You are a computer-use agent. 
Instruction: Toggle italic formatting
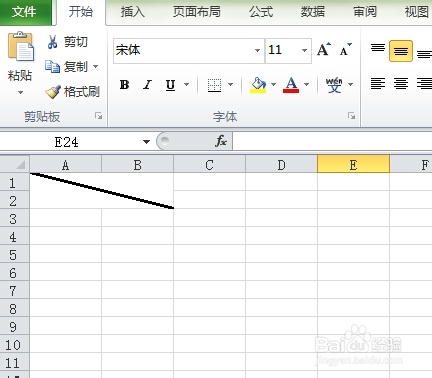coord(147,85)
